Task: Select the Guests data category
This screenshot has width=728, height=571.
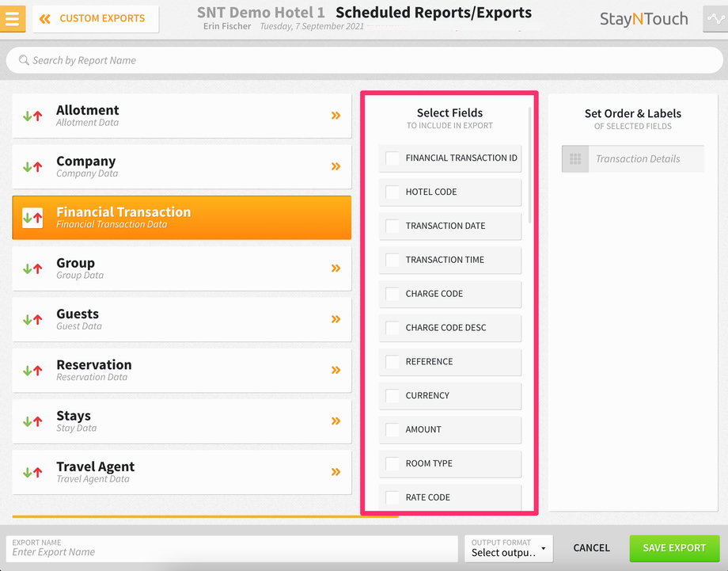Action: point(181,320)
